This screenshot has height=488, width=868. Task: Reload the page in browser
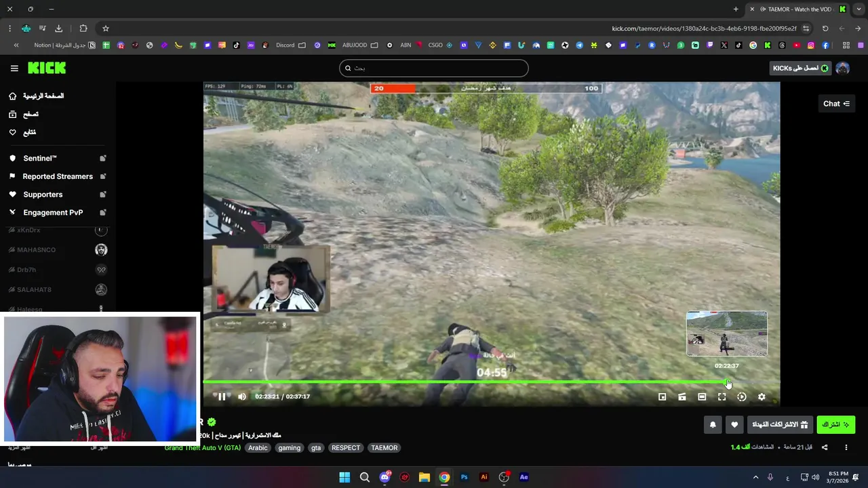(825, 28)
